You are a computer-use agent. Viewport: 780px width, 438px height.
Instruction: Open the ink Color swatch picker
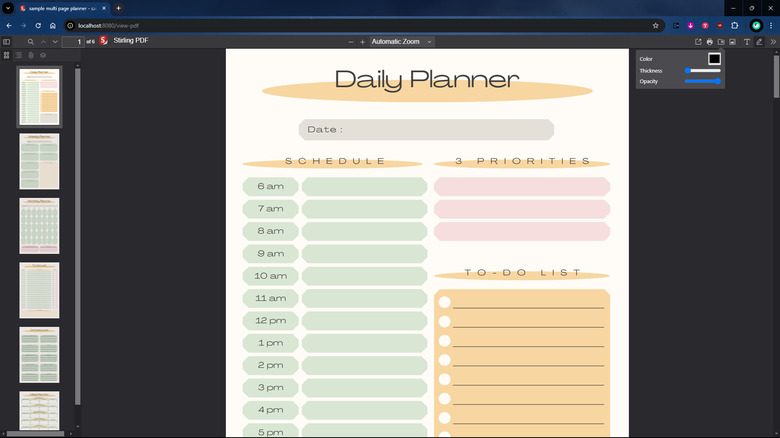pos(714,59)
